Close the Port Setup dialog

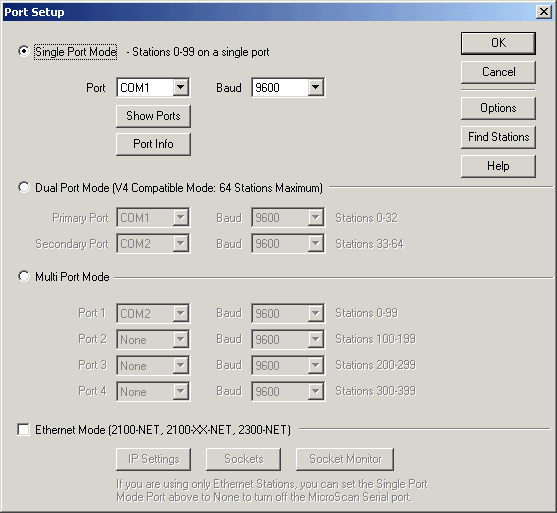544,12
